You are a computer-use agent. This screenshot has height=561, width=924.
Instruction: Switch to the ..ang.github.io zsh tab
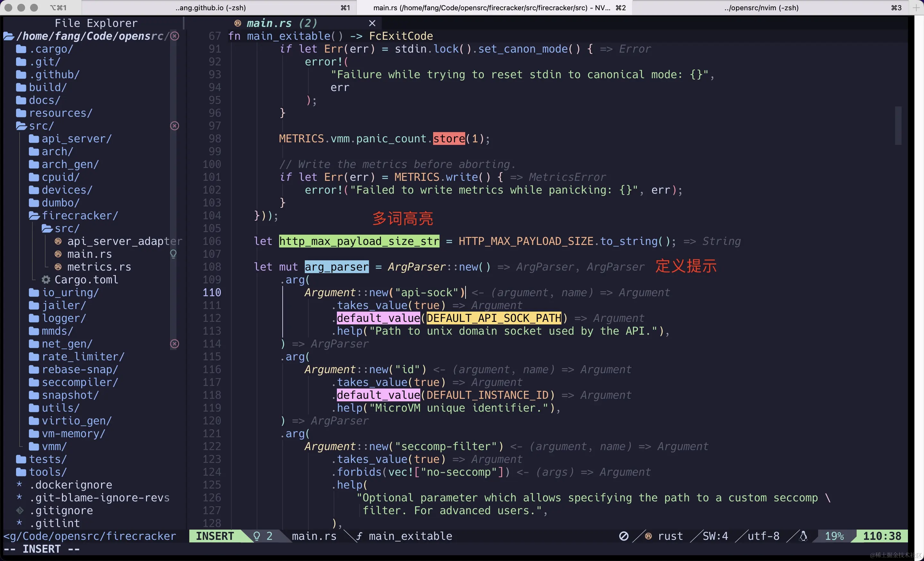pos(211,7)
